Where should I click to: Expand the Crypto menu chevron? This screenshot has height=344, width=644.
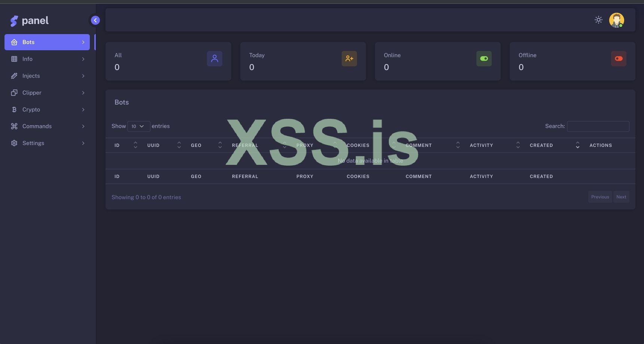click(x=83, y=109)
